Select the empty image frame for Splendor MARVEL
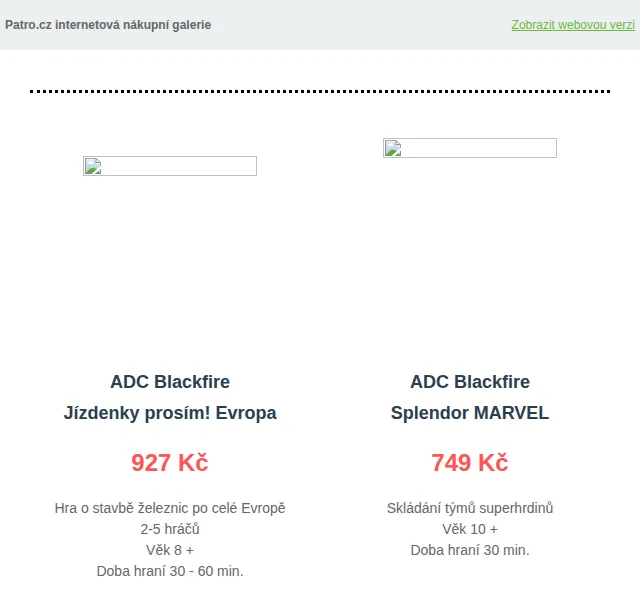The width and height of the screenshot is (640, 600). point(470,148)
